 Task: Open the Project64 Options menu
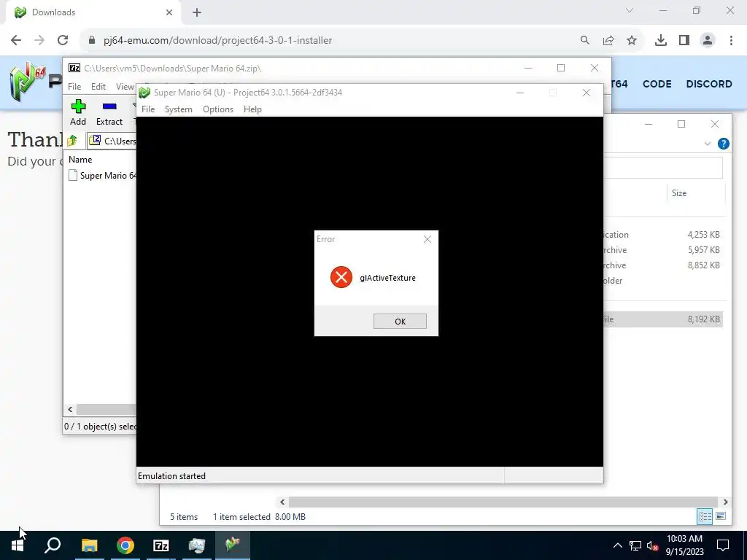coord(218,109)
